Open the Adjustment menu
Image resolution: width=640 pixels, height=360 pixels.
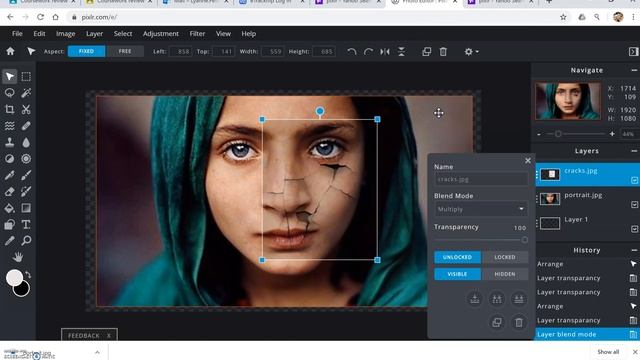pos(161,34)
